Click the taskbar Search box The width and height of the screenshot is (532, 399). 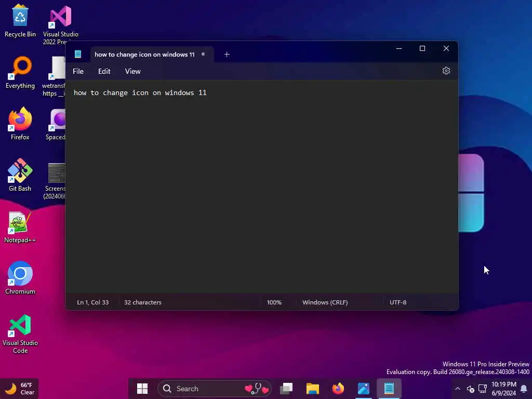[x=215, y=389]
